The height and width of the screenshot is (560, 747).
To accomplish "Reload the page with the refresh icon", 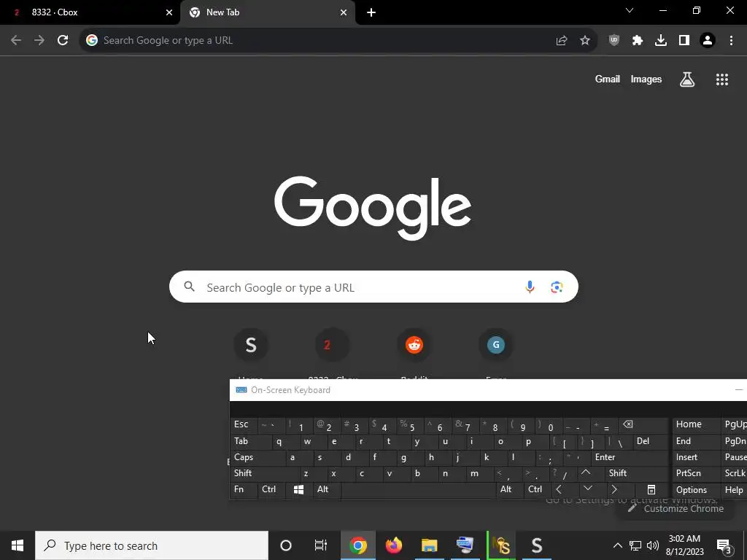I will pyautogui.click(x=63, y=41).
